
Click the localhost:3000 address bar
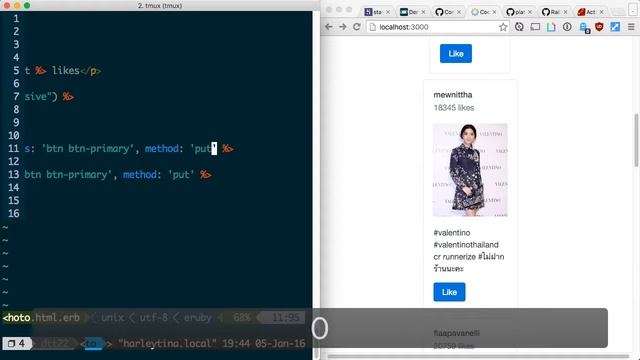pos(437,27)
